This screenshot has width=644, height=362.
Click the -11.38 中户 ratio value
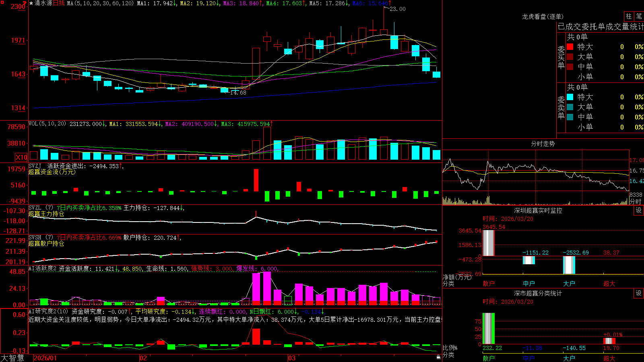(x=533, y=348)
